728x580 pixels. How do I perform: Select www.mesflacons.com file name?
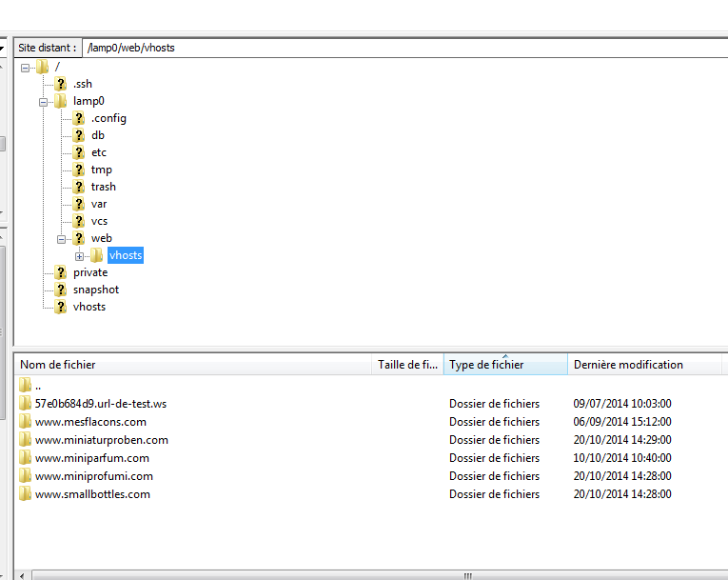point(90,422)
